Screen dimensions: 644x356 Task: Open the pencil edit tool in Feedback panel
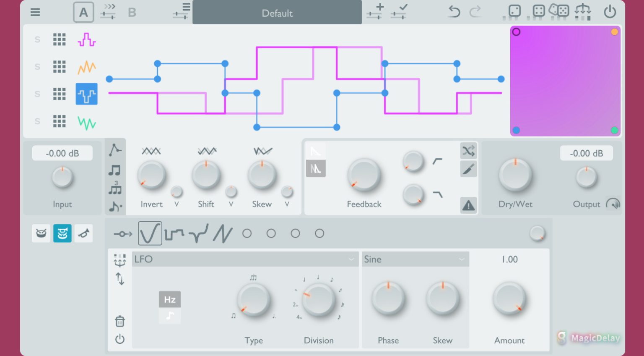click(468, 169)
